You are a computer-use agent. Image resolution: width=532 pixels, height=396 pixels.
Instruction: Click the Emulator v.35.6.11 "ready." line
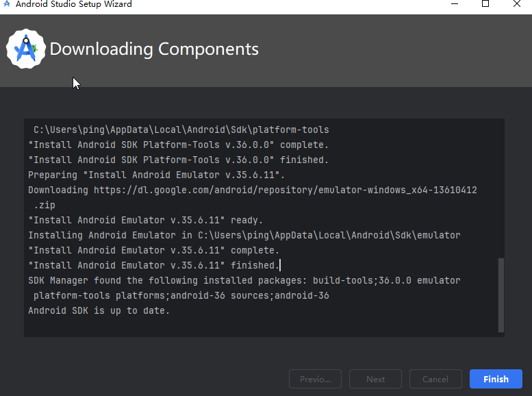[x=146, y=220]
